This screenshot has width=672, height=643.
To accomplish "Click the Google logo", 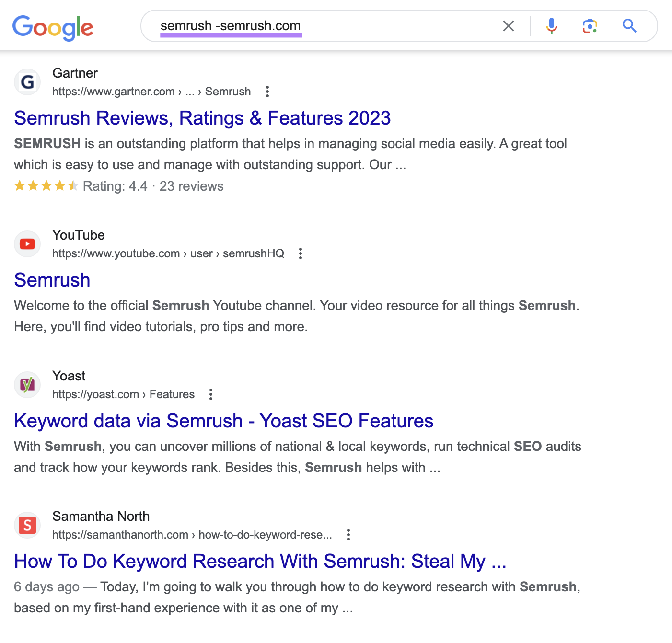I will (x=53, y=28).
